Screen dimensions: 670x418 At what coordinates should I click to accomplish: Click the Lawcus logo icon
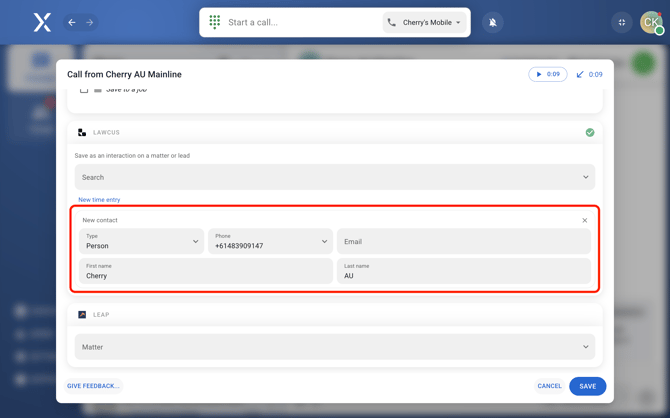82,132
